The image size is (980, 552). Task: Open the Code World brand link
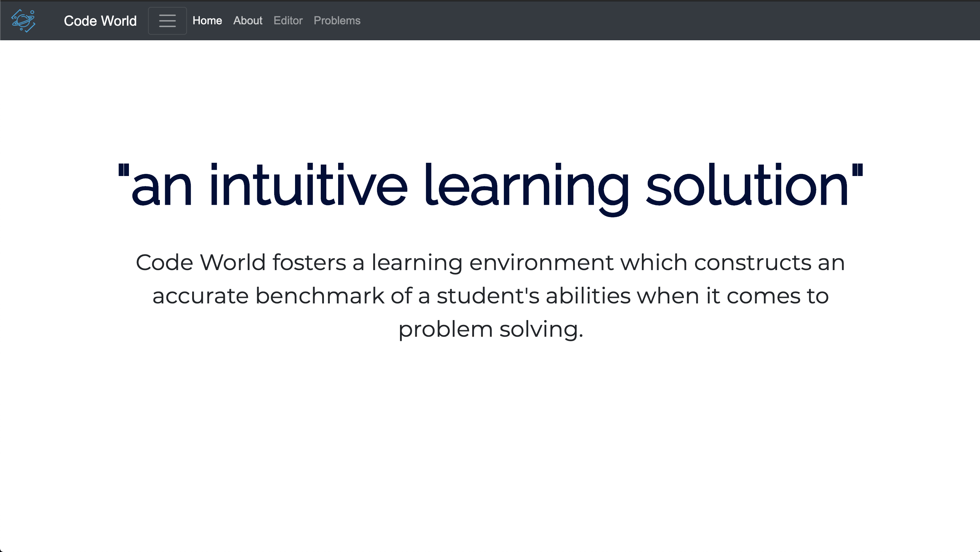100,20
